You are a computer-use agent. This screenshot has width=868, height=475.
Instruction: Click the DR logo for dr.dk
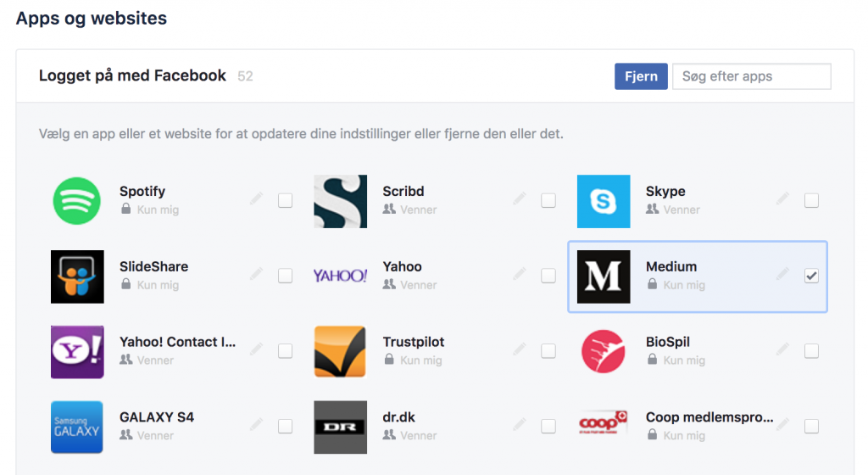pyautogui.click(x=341, y=427)
